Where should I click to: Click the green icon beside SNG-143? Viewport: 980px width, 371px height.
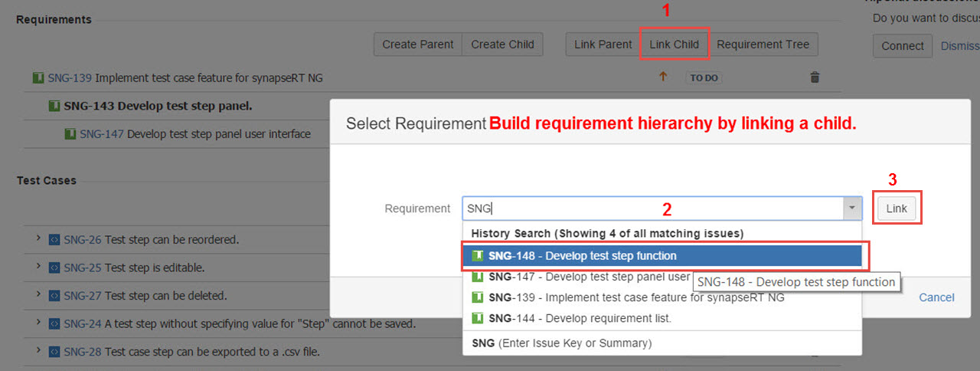(54, 106)
